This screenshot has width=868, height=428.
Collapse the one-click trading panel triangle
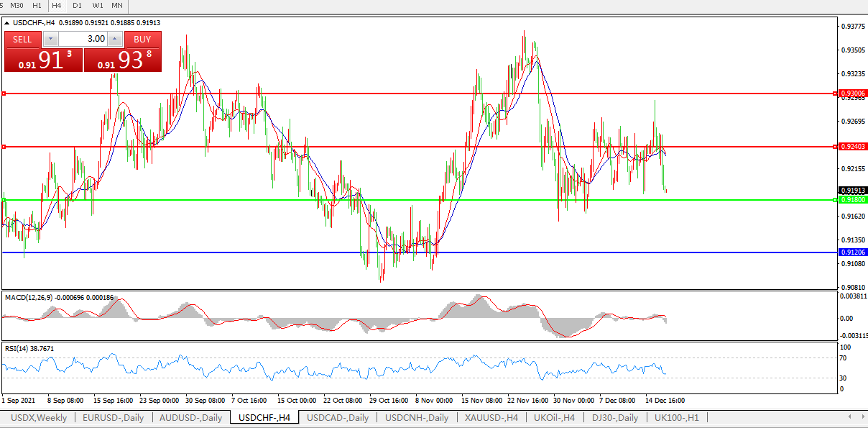click(x=7, y=22)
